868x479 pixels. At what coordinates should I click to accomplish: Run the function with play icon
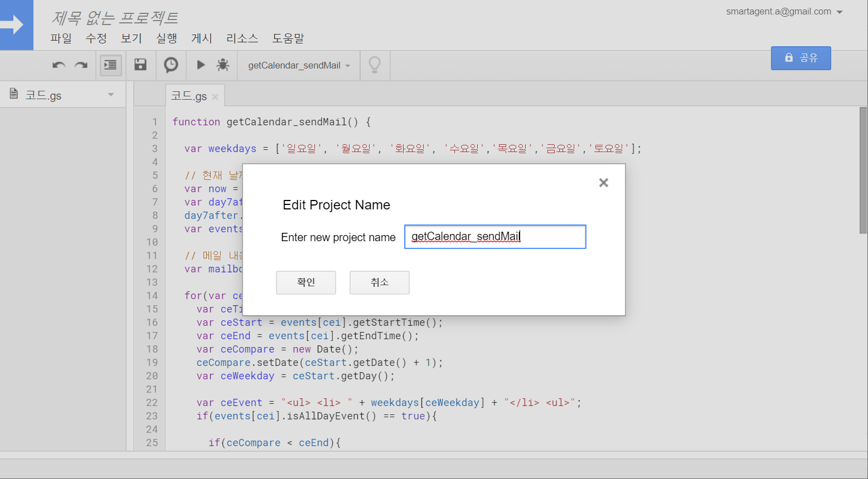(x=201, y=65)
